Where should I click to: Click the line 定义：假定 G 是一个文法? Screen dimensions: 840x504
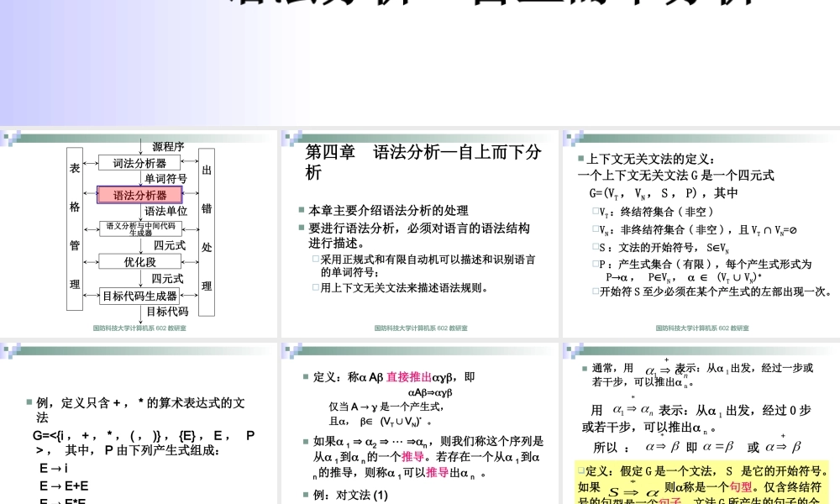[706, 471]
